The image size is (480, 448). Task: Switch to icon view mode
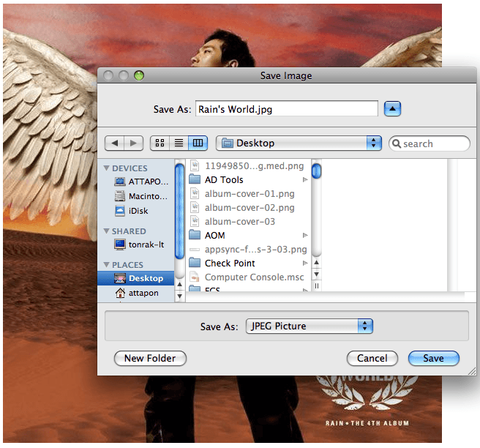[x=160, y=143]
